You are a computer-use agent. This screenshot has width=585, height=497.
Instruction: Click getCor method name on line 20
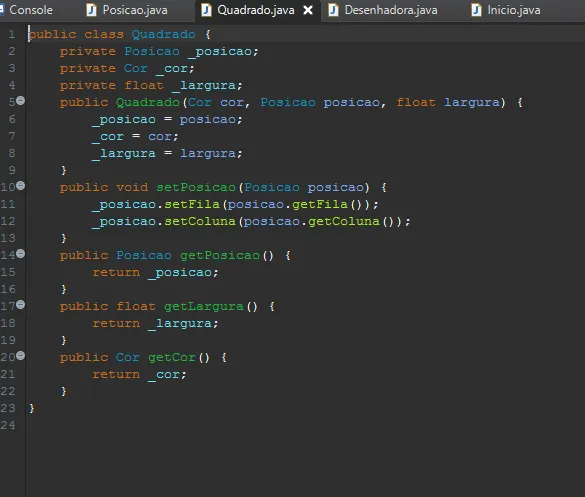point(172,357)
